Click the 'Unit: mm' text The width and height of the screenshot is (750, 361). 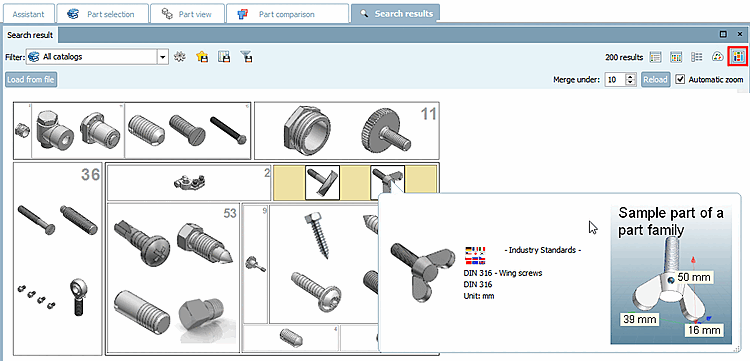pos(479,296)
